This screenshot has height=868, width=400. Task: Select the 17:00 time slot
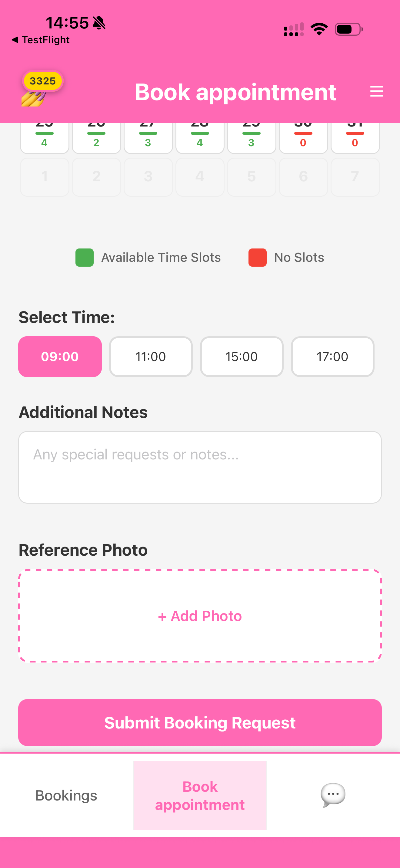[x=332, y=357]
